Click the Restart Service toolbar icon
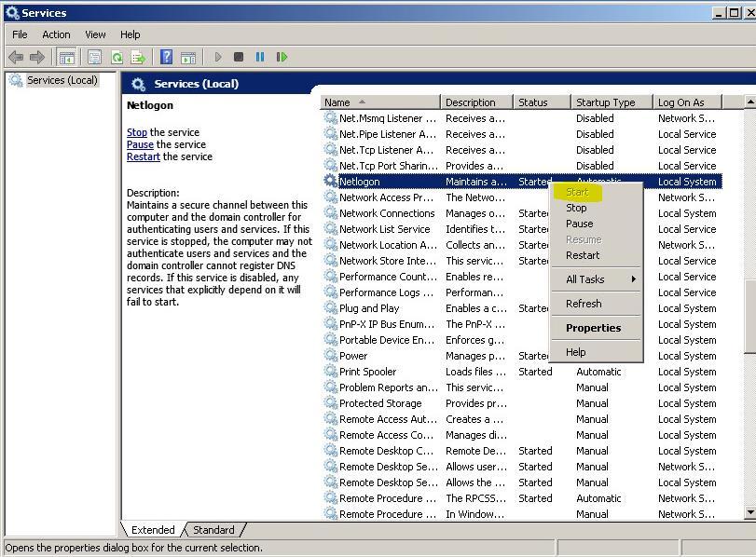The width and height of the screenshot is (756, 557). [x=282, y=58]
